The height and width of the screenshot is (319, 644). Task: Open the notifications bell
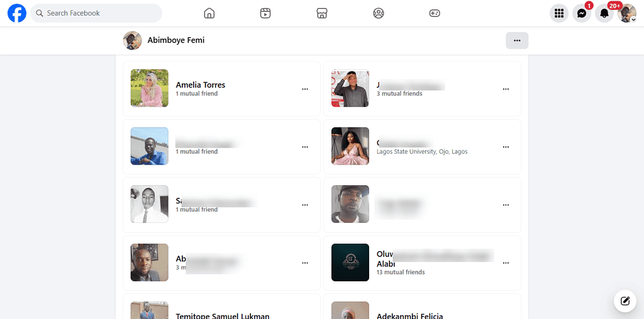point(604,13)
